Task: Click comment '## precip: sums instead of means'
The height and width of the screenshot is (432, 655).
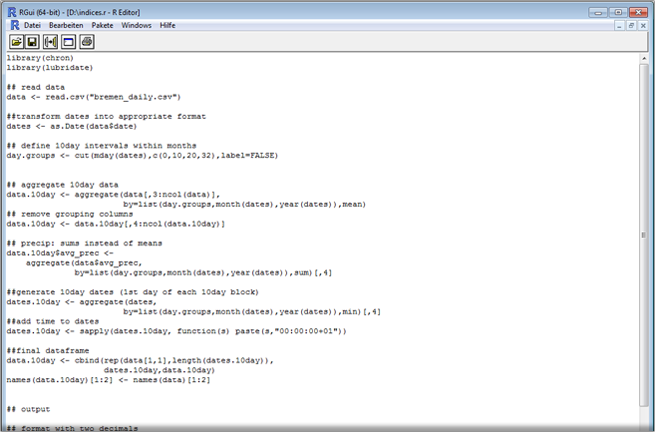Action: coord(84,243)
